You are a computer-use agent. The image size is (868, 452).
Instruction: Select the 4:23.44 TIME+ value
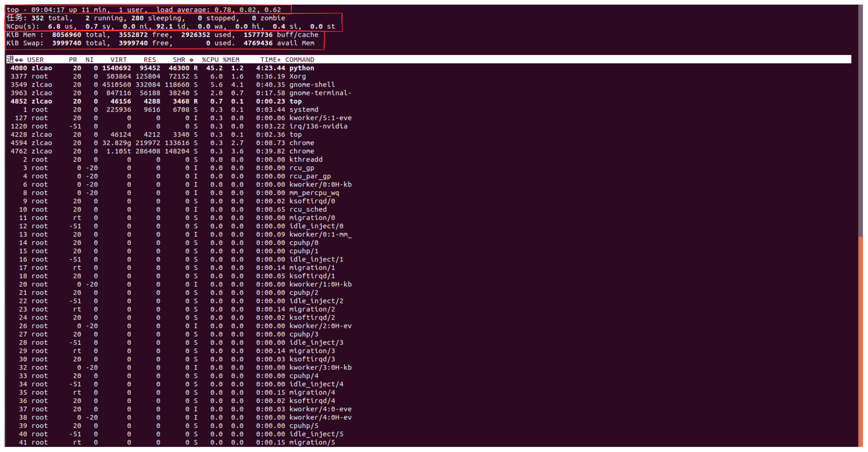click(270, 68)
